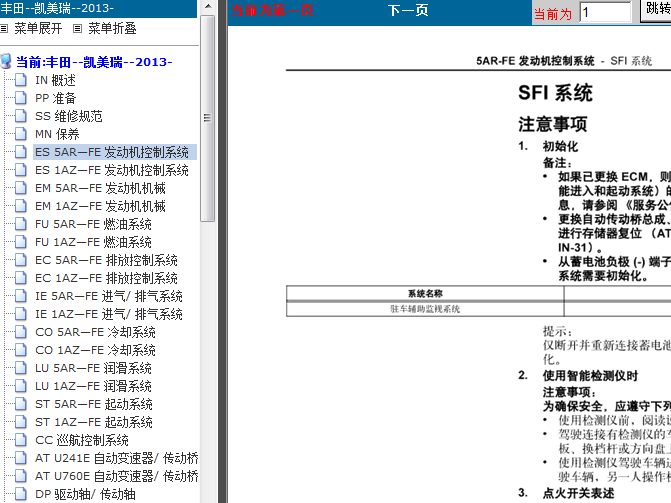This screenshot has width=671, height=503.
Task: Open ST 5AR—FE 起动系统 chapter
Action: 94,404
